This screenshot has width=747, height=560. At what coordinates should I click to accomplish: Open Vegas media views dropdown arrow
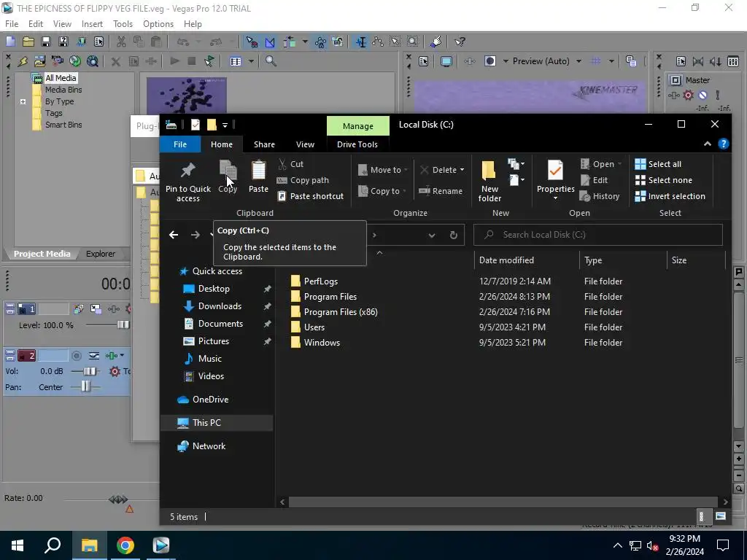point(251,61)
